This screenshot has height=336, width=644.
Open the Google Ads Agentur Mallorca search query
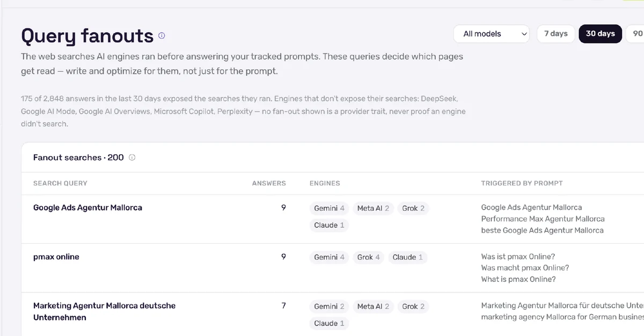[87, 207]
